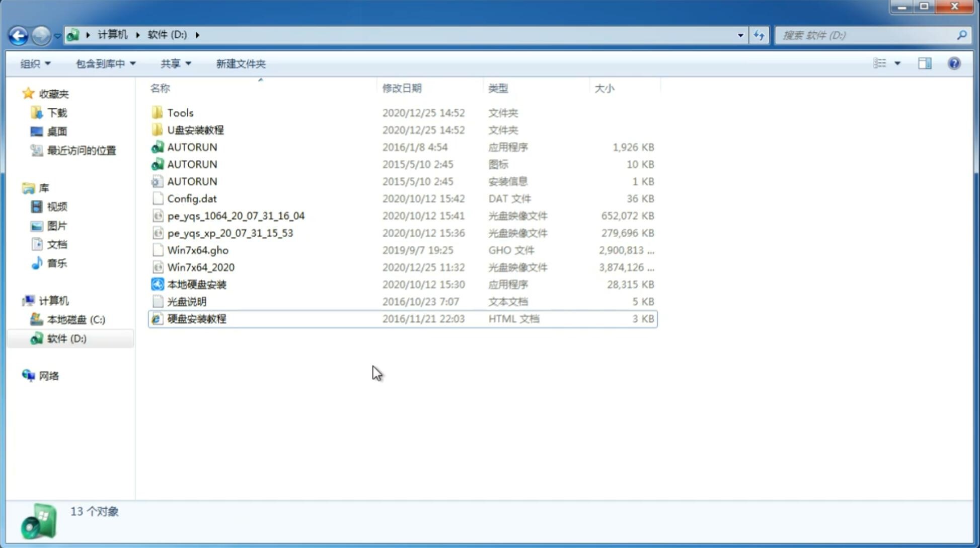980x548 pixels.
Task: Open the U盘安装教程 folder
Action: click(x=195, y=129)
